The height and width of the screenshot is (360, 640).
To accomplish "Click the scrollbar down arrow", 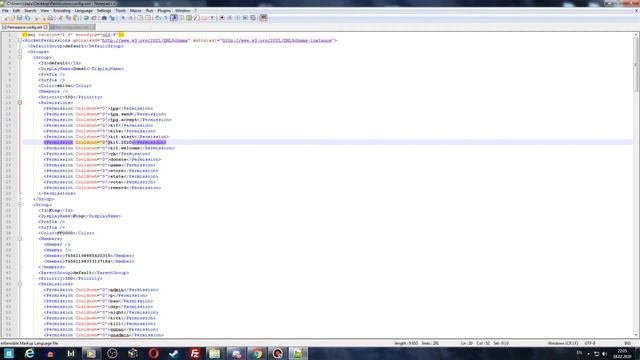I will (x=636, y=335).
